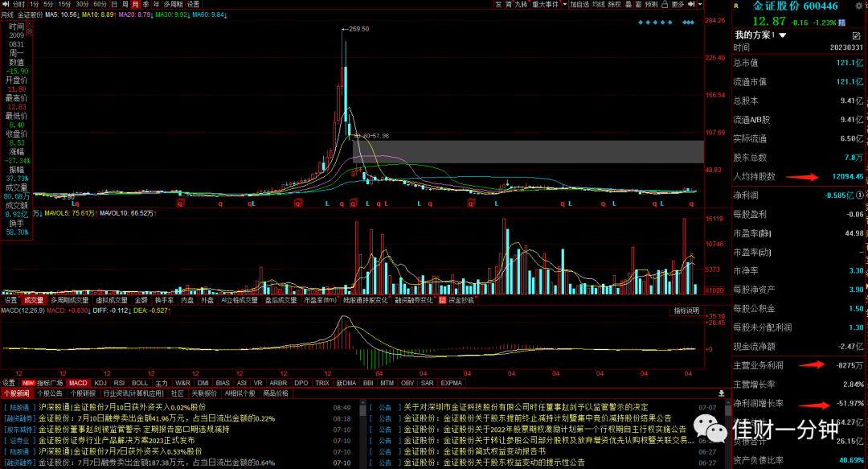Switch to the KDJ indicator tab

click(x=100, y=383)
